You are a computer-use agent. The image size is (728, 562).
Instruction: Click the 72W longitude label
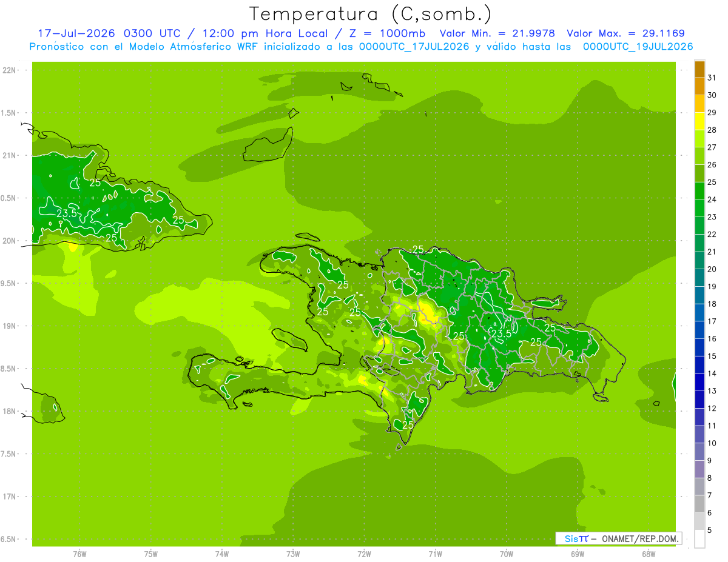click(x=365, y=554)
